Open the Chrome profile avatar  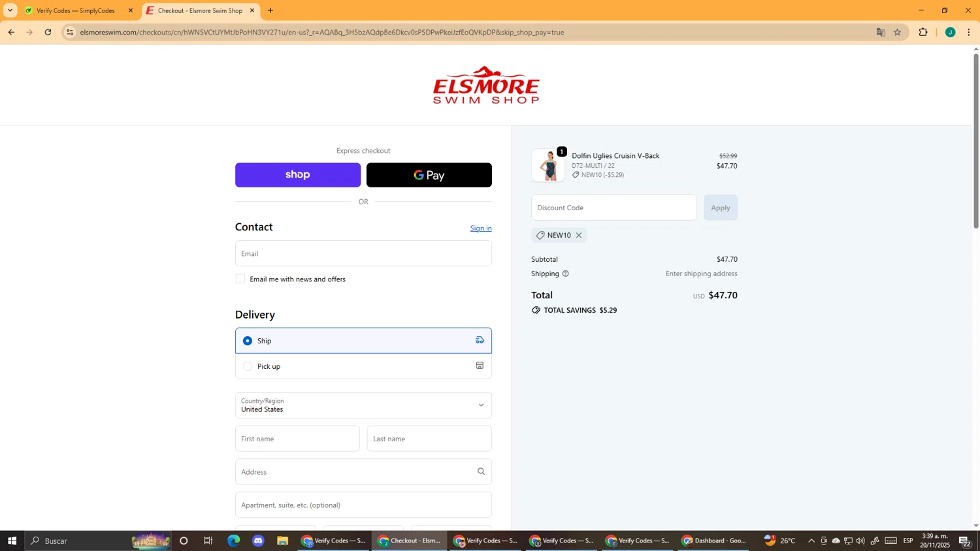pyautogui.click(x=951, y=32)
